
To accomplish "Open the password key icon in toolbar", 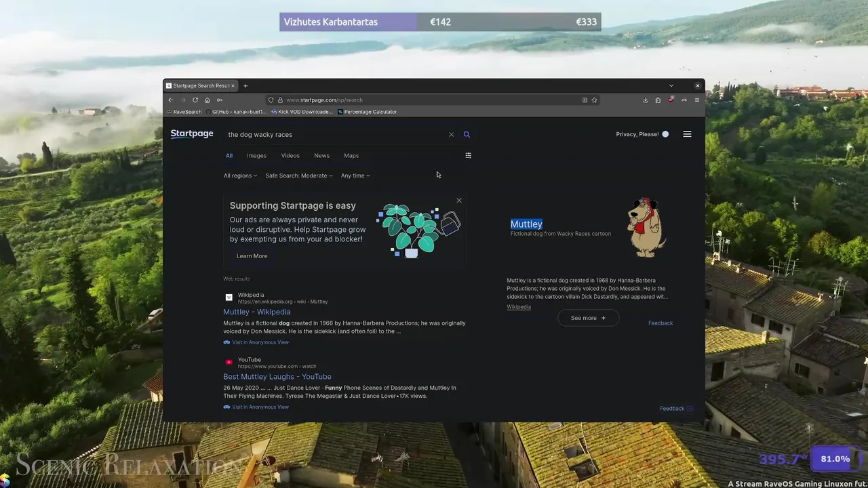I will click(x=219, y=100).
